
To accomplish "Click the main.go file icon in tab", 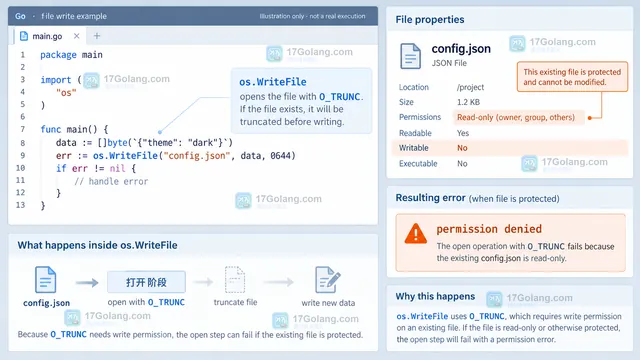I will tap(24, 36).
